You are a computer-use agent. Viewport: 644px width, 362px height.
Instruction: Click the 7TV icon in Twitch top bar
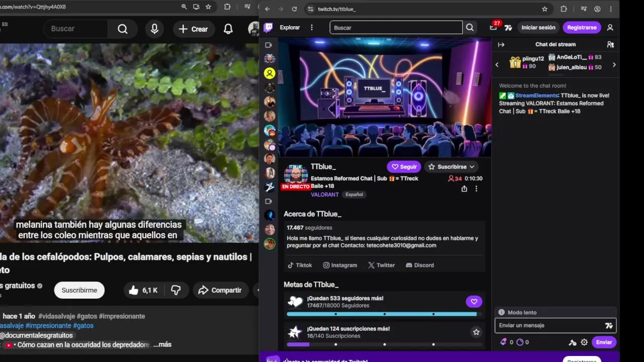tap(508, 28)
